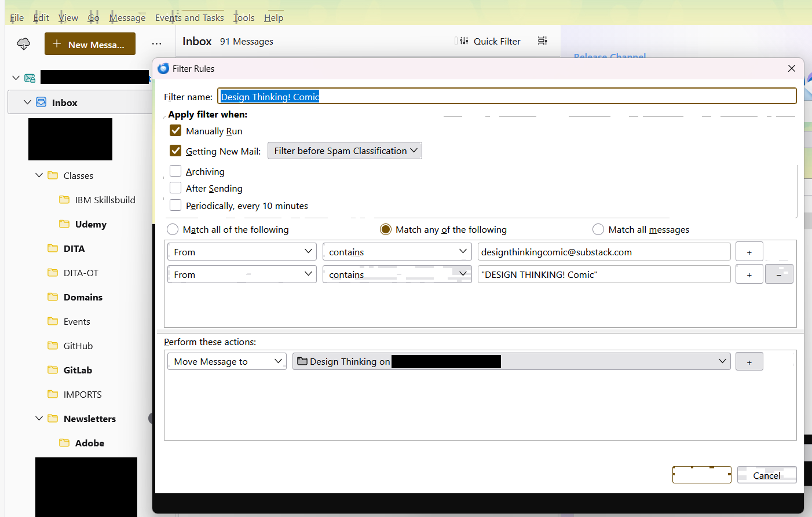Screen dimensions: 812x517
Task: Click the Udemy folder icon
Action: [64, 224]
